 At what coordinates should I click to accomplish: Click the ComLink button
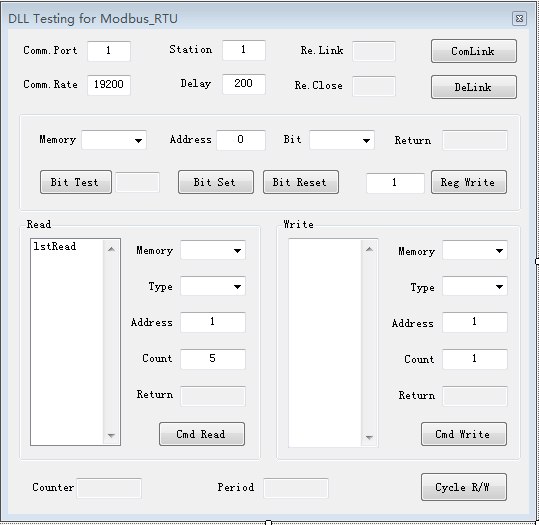474,51
